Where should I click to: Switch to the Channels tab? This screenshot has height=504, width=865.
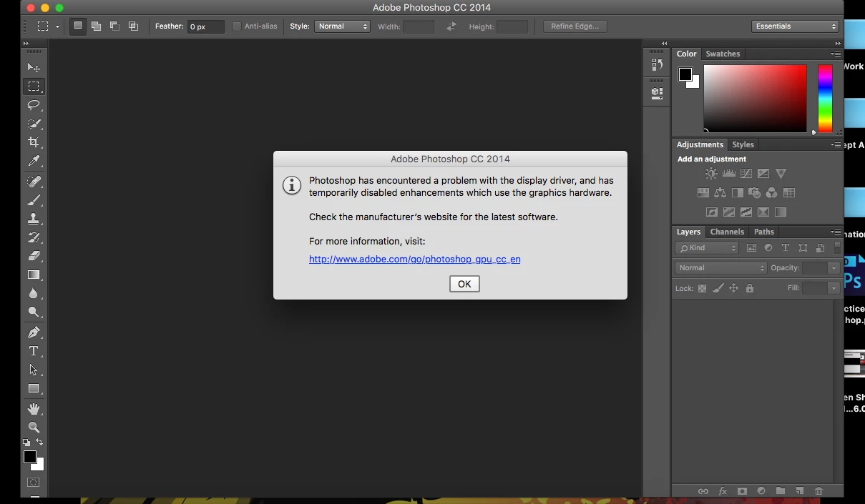[x=727, y=232]
